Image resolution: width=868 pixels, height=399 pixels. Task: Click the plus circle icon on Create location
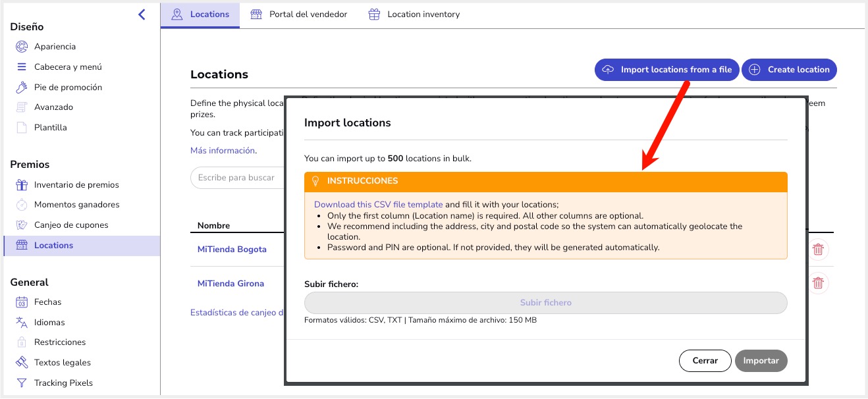tap(755, 70)
